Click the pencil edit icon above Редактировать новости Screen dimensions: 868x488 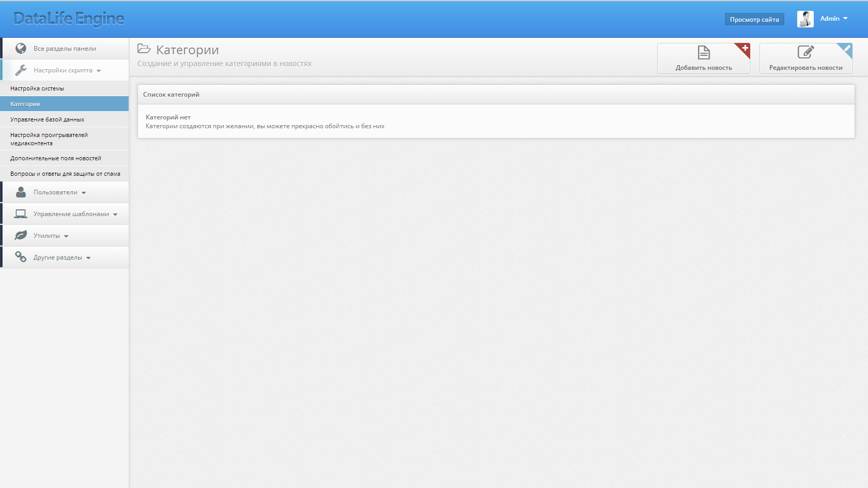coord(806,52)
